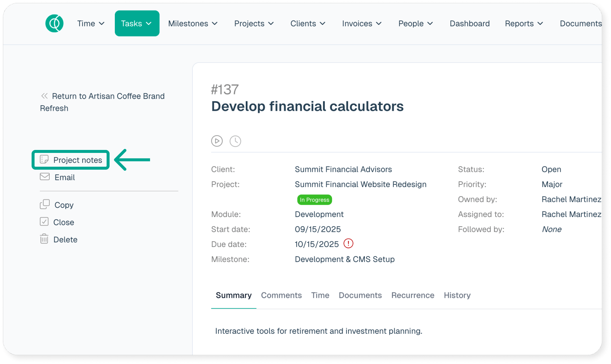Click the In Progress status badge
The width and height of the screenshot is (611, 364).
coord(314,200)
